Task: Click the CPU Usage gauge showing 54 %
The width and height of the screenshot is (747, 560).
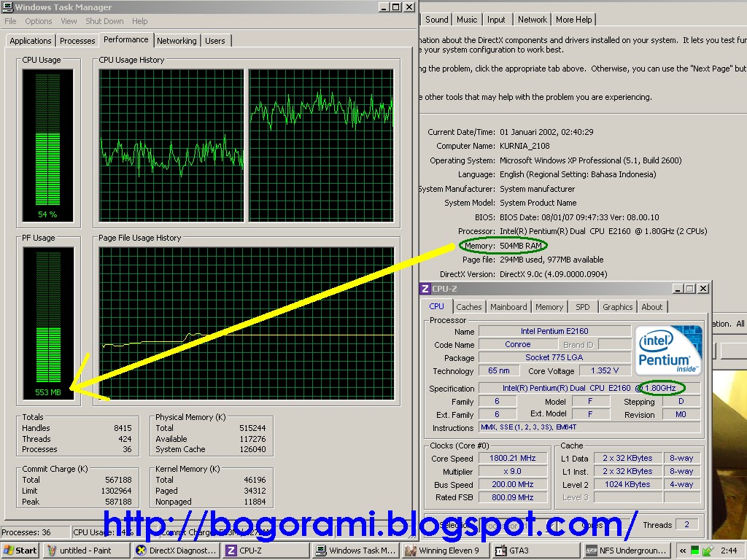Action: pyautogui.click(x=47, y=145)
